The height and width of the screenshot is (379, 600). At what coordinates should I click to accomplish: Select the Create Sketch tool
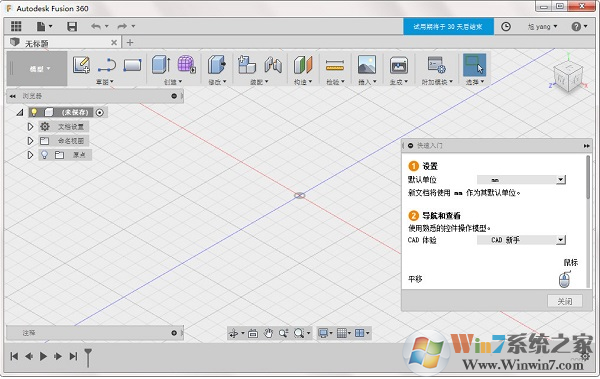point(82,65)
